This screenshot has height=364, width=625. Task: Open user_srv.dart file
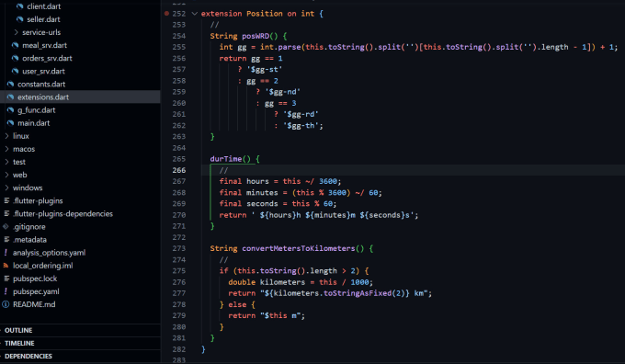tap(43, 72)
